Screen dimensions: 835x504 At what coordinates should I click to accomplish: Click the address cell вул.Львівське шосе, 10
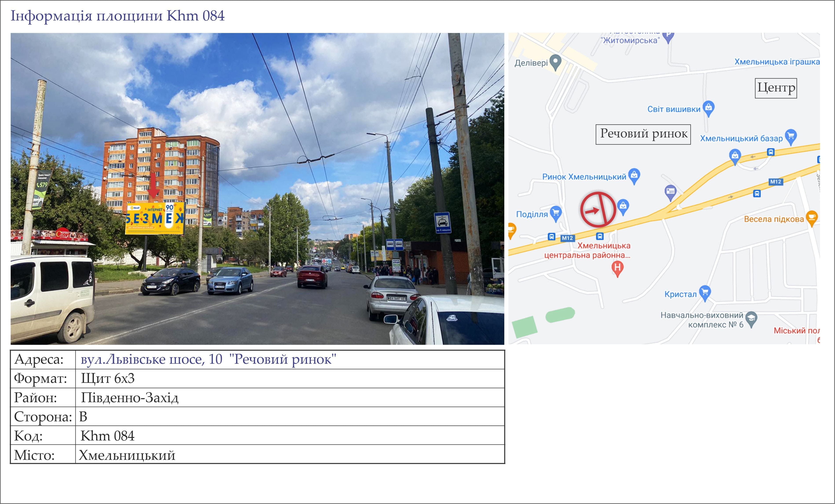click(x=290, y=360)
